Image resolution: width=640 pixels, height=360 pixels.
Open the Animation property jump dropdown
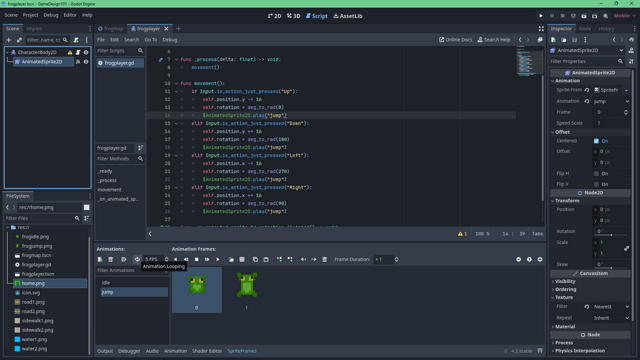(611, 101)
